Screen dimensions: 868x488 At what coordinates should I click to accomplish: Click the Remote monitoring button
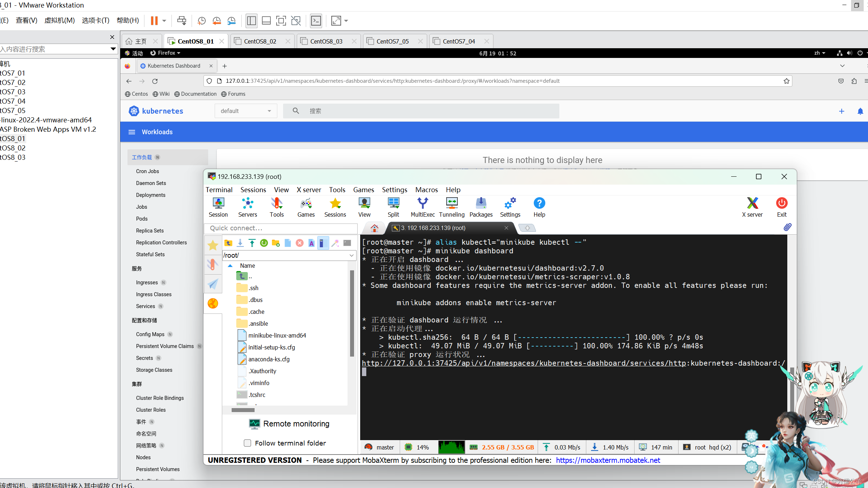(x=289, y=424)
